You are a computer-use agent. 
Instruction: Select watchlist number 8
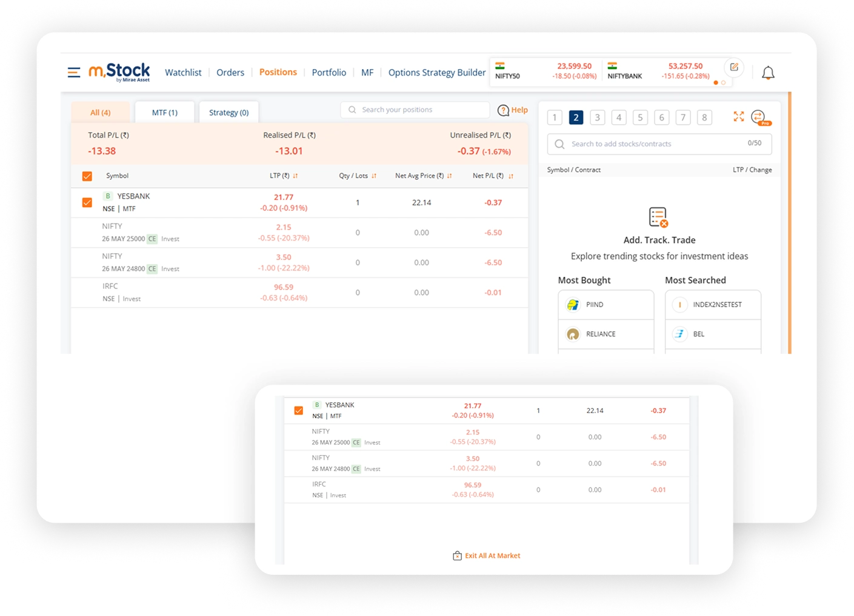click(x=704, y=118)
